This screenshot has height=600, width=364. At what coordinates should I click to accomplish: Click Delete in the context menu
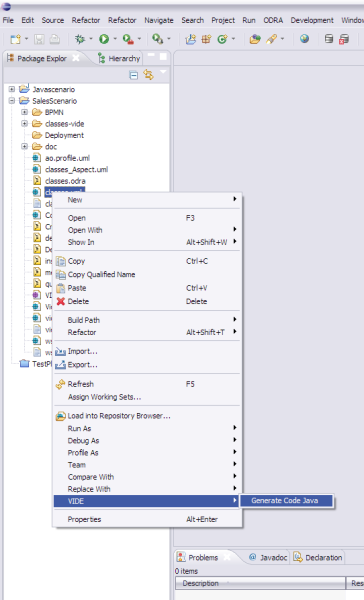tap(147, 302)
